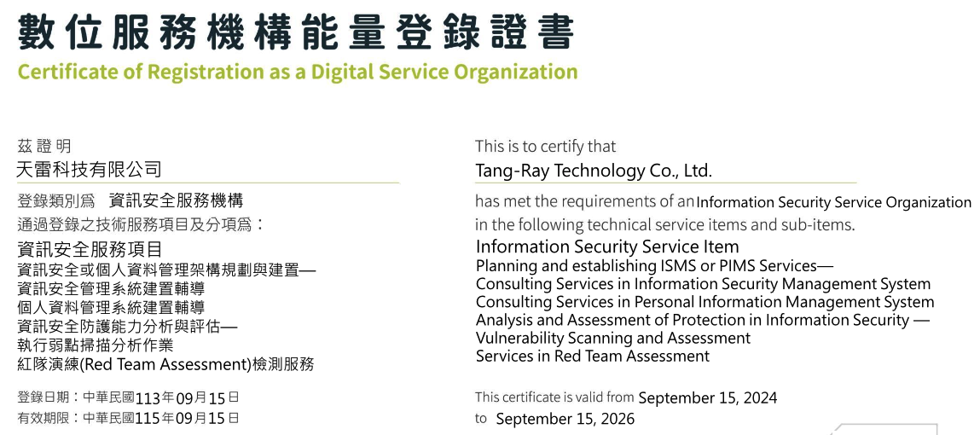This screenshot has width=980, height=435.
Task: Click 'Vulnerability Scanning and Assessment' line
Action: [x=613, y=338]
